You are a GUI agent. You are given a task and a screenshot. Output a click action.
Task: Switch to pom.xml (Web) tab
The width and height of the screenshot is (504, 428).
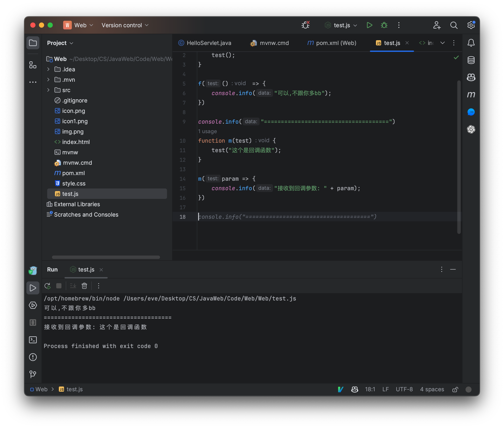[332, 43]
